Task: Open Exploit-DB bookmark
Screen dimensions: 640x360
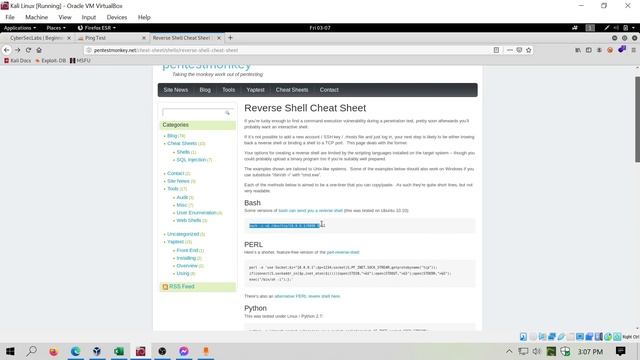Action: 51,60
